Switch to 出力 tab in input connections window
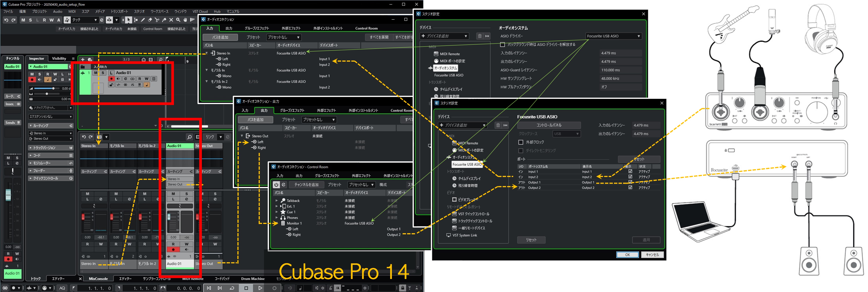 tap(229, 28)
